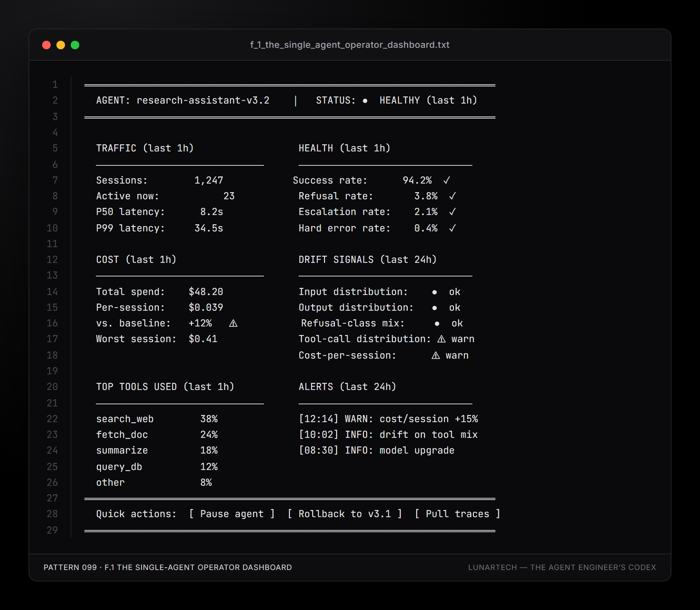Click the fetch_doc tool row
Image resolution: width=700 pixels, height=610 pixels.
pos(157,435)
